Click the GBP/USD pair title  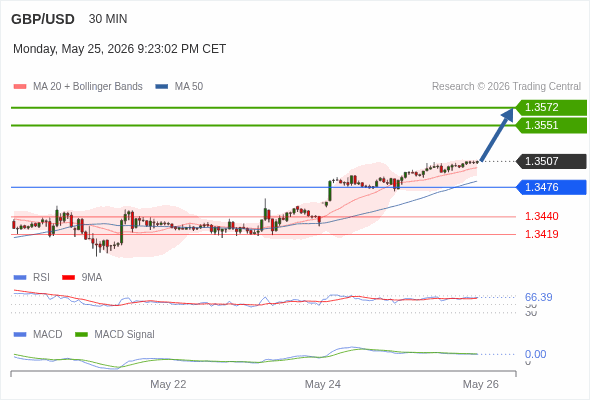coord(43,19)
